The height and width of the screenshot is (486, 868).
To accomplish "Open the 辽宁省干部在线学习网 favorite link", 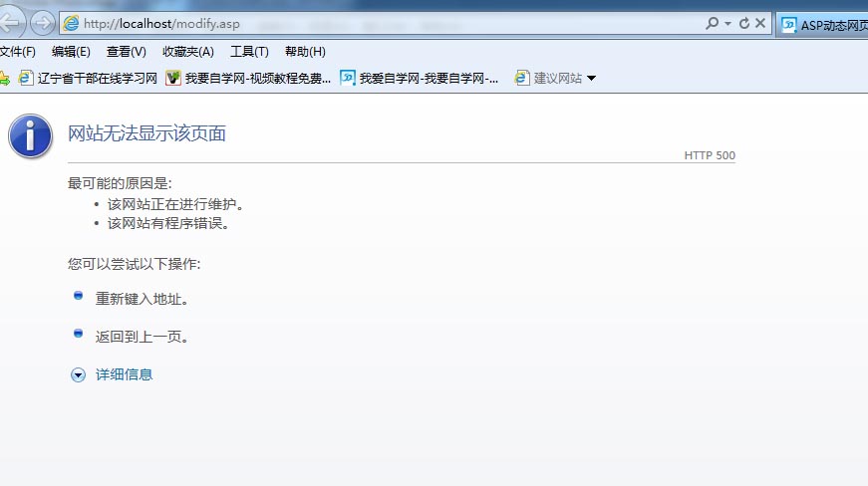I will [88, 79].
